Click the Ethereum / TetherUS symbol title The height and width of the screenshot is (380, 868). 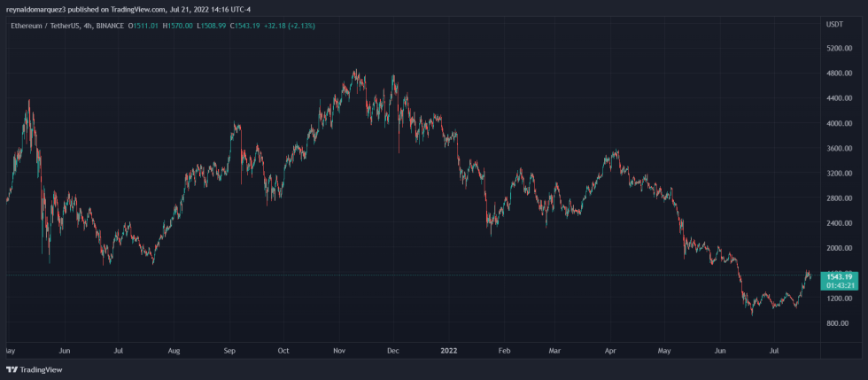tap(48, 26)
